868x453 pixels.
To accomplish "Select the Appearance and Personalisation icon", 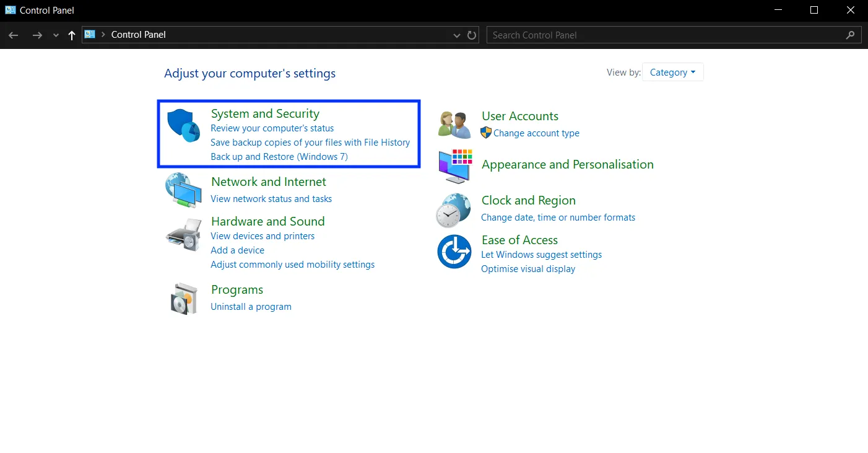I will coord(453,166).
